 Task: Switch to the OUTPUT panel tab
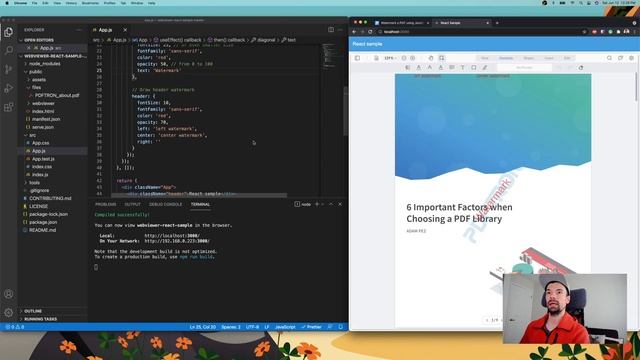(x=132, y=204)
